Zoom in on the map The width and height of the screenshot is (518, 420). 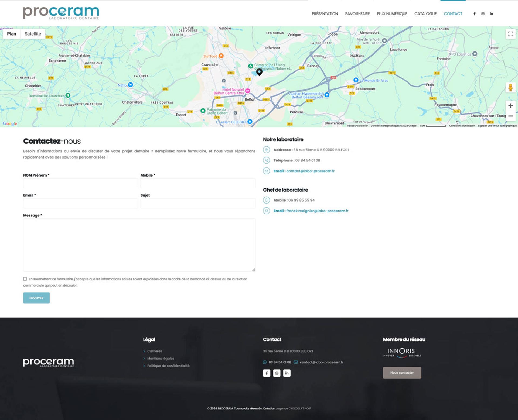click(x=510, y=106)
